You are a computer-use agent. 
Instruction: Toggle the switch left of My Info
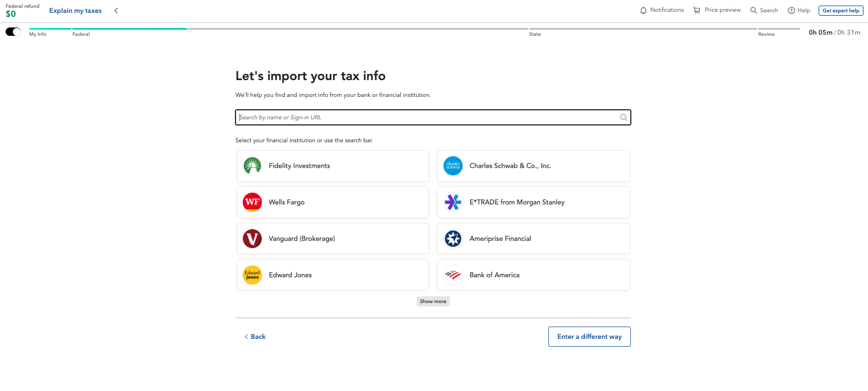tap(13, 32)
